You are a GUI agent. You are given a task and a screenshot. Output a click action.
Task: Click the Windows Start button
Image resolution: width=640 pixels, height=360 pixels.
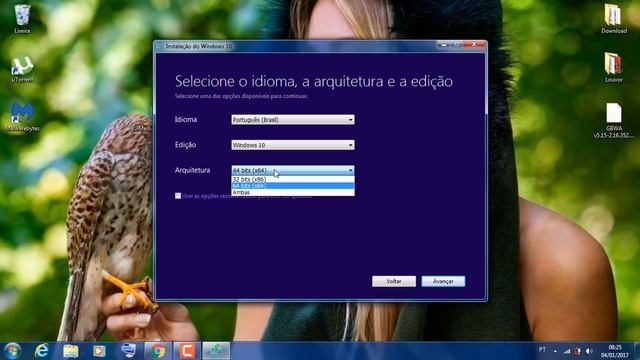pyautogui.click(x=12, y=351)
